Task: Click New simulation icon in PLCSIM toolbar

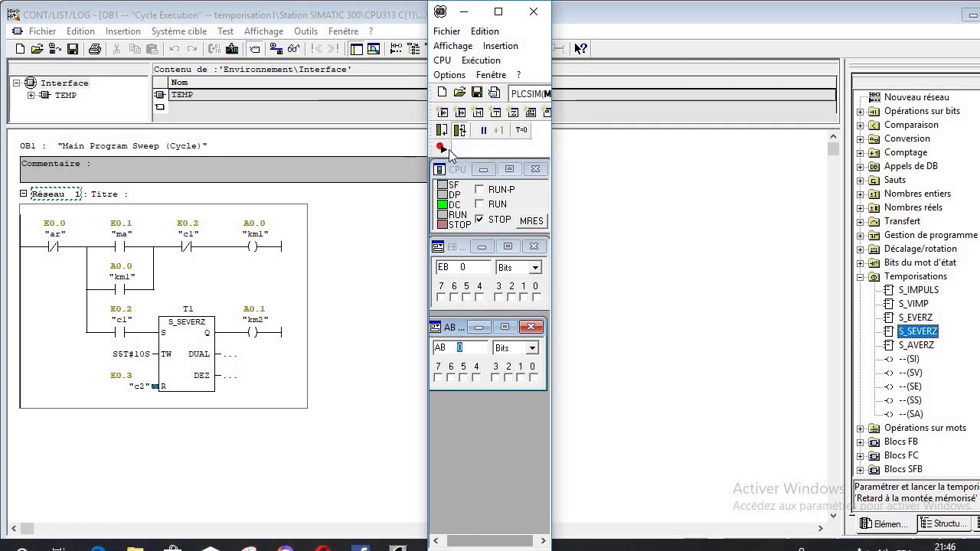Action: click(x=442, y=93)
